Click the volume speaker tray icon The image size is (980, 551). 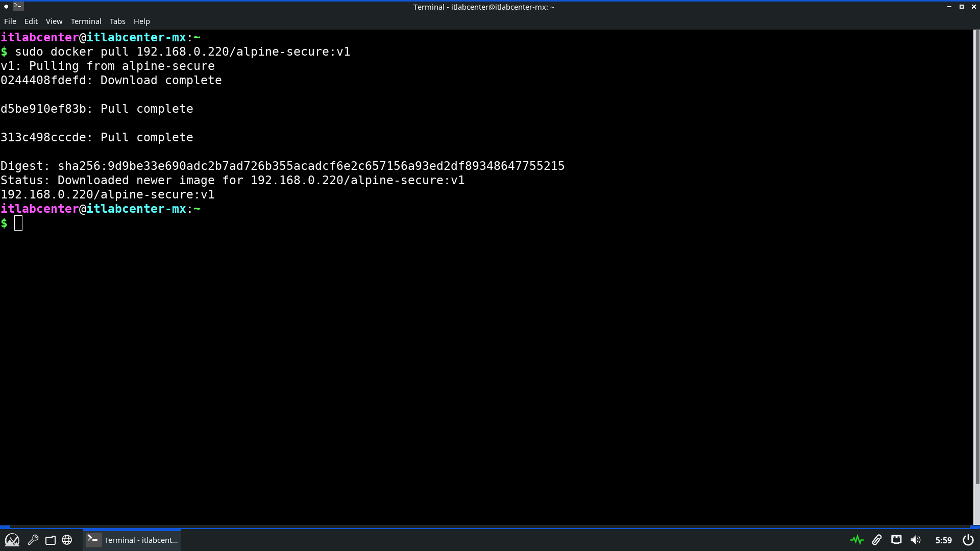pyautogui.click(x=916, y=540)
